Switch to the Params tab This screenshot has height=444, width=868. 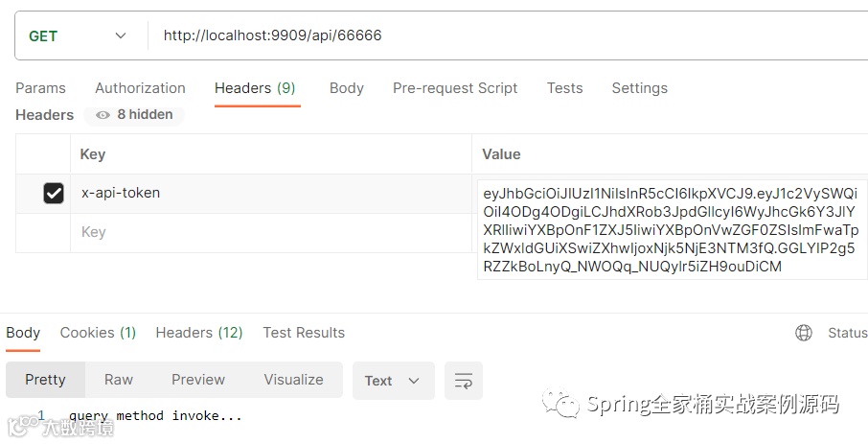[40, 88]
